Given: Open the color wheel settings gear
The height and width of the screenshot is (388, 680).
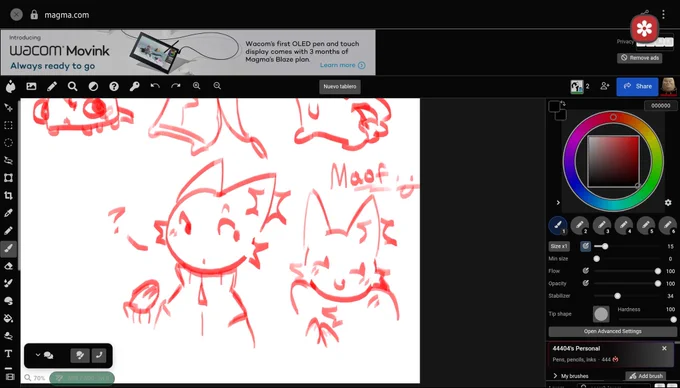Looking at the screenshot, I should pos(668,202).
